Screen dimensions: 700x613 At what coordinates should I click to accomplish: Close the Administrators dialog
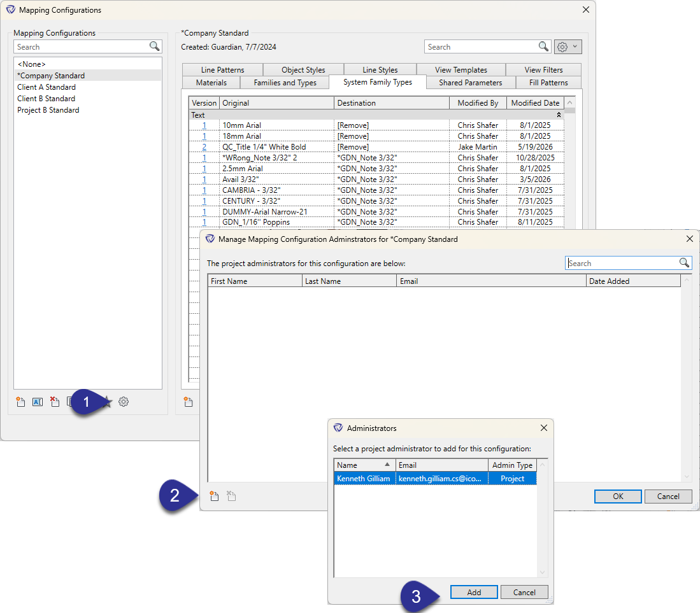click(544, 428)
